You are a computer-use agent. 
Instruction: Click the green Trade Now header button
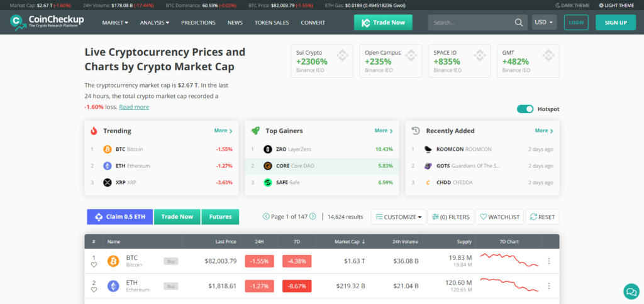(383, 23)
